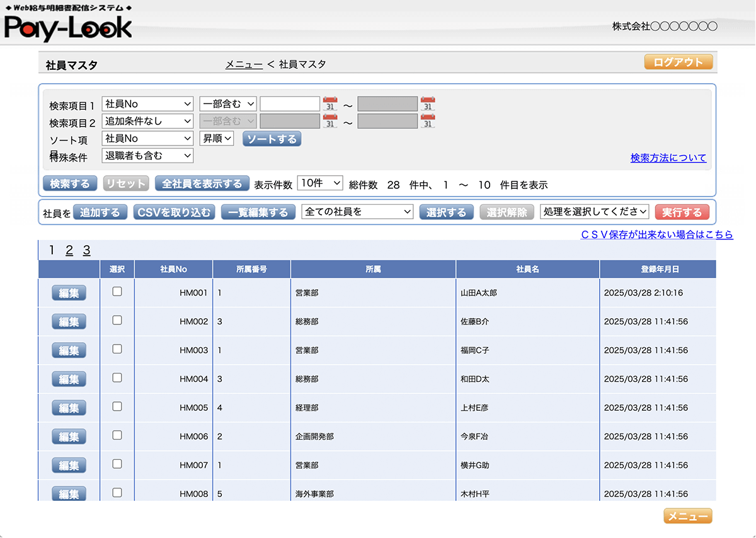
Task: Open calendar for search item 2 end date
Action: click(x=428, y=121)
